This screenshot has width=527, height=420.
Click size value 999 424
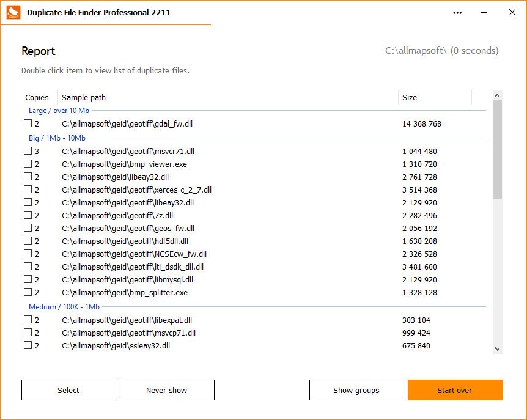click(416, 333)
